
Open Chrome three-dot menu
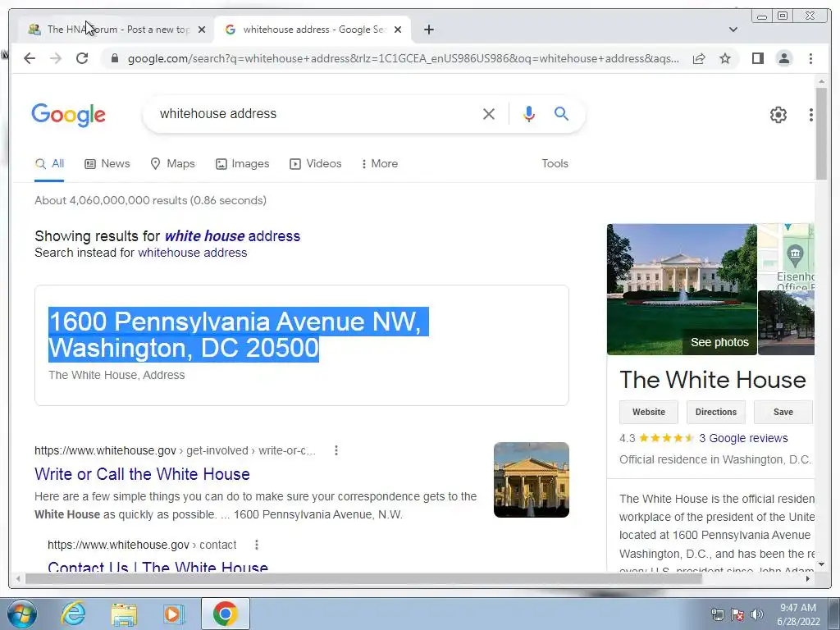pos(810,58)
